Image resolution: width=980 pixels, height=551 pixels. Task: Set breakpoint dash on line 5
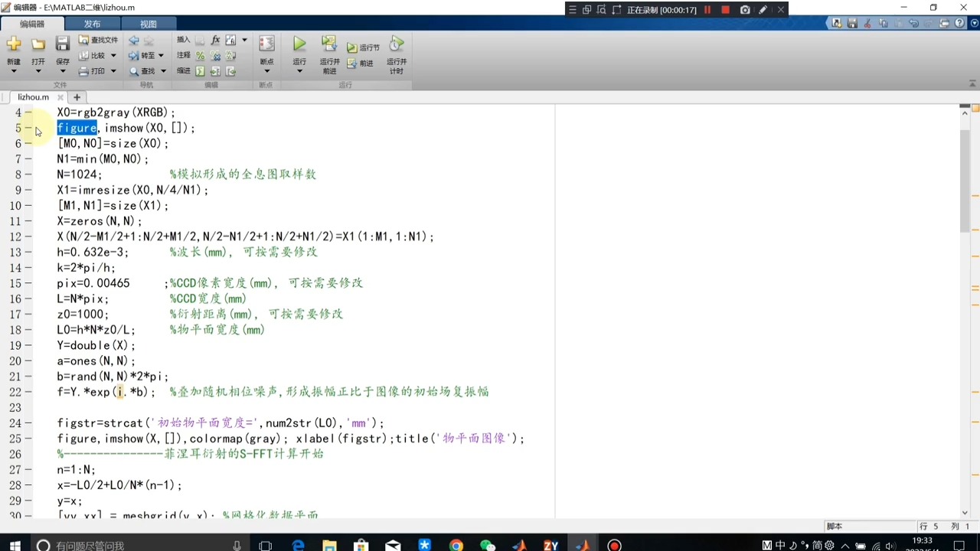28,128
